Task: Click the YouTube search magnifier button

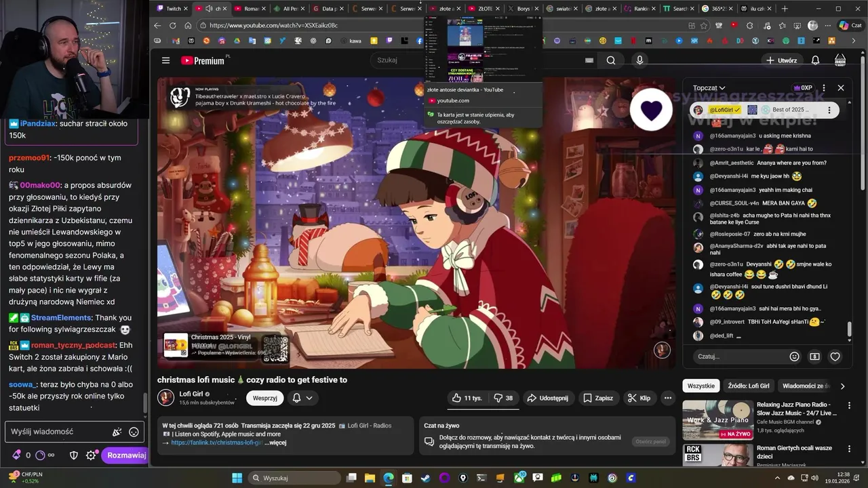Action: tap(611, 60)
